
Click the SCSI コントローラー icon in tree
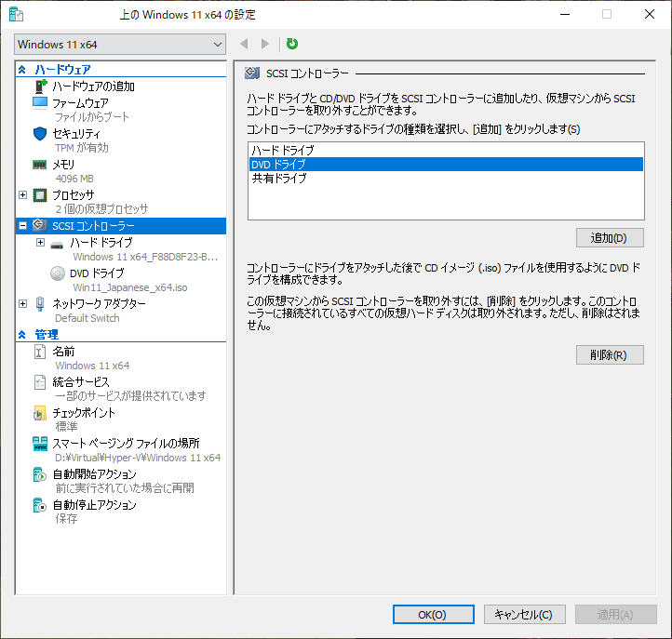point(40,225)
